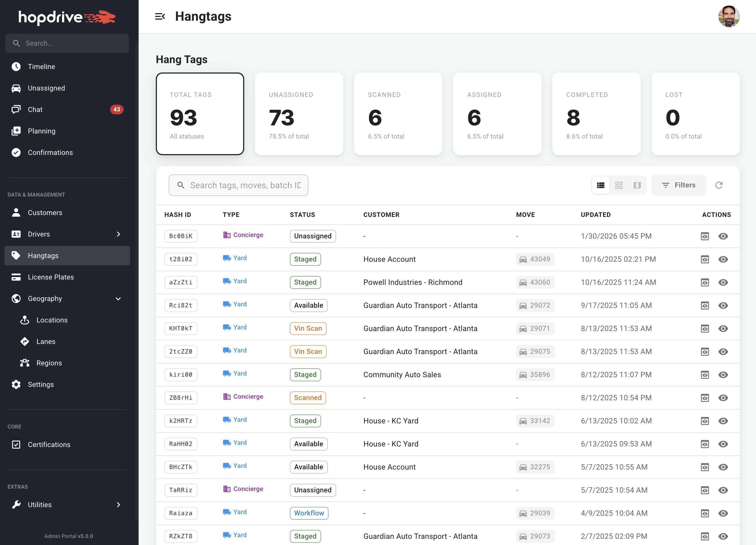Switch to list view
The width and height of the screenshot is (756, 545).
(601, 185)
